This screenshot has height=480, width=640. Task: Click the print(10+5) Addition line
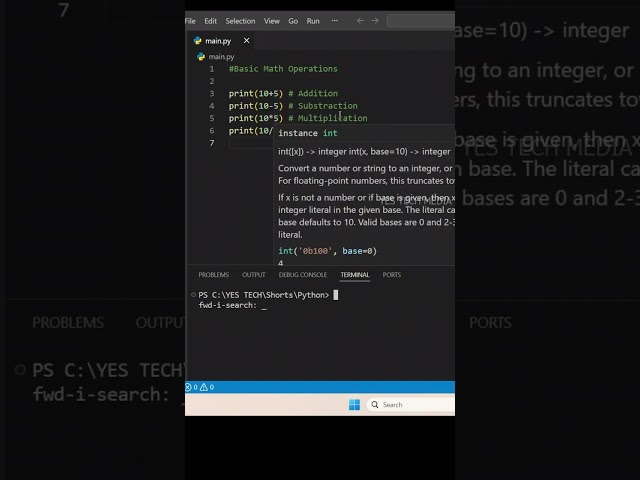(283, 93)
